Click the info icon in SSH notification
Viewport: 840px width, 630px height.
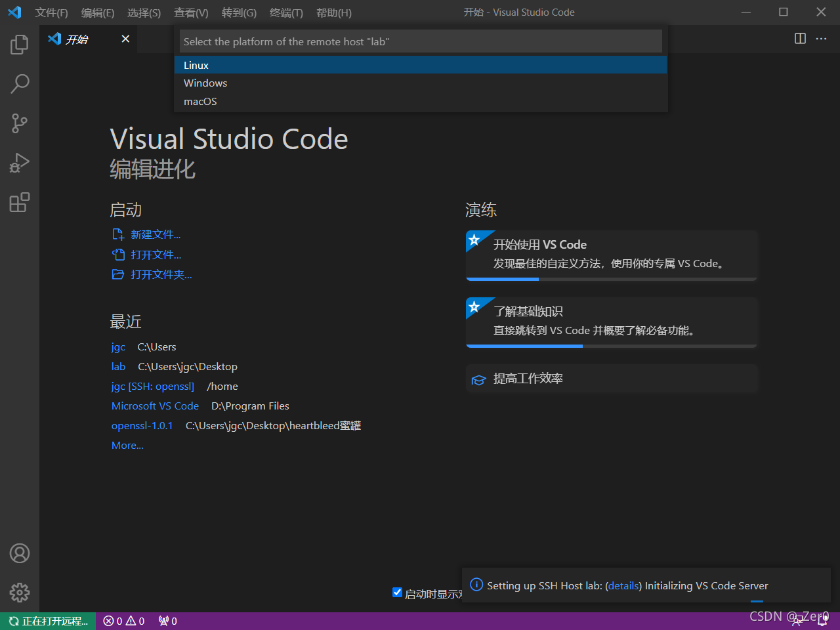click(476, 585)
